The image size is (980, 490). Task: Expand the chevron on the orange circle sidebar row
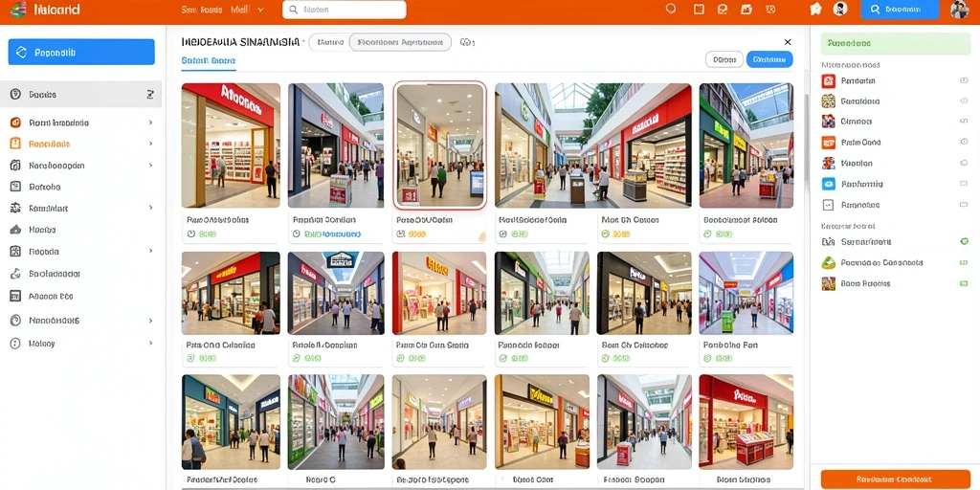click(x=150, y=123)
